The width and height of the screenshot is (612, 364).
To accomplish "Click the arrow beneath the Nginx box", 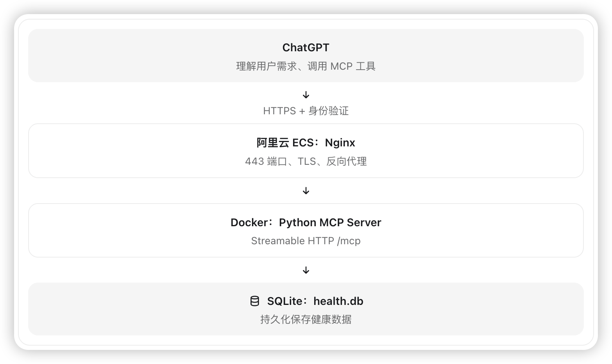I will (x=306, y=191).
